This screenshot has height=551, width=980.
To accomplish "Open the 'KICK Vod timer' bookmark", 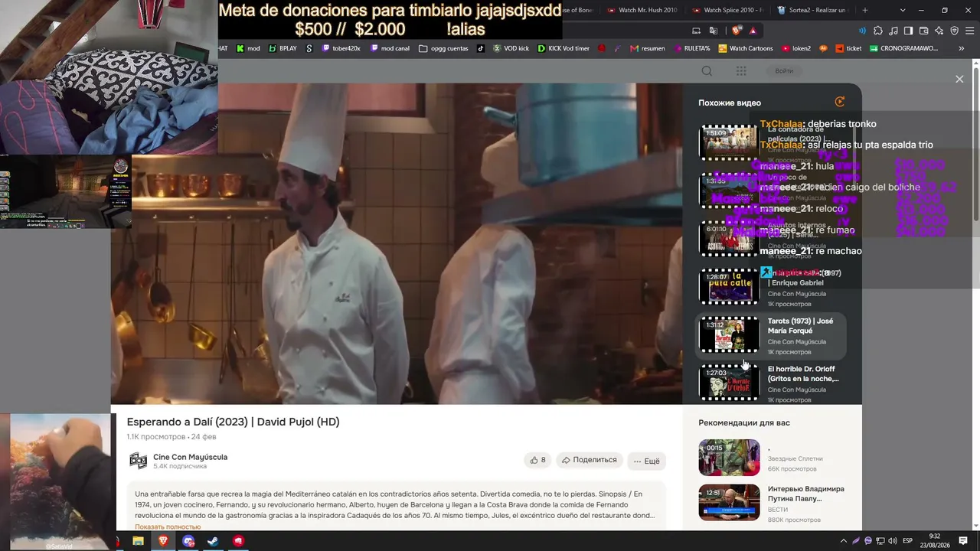I will pyautogui.click(x=563, y=48).
